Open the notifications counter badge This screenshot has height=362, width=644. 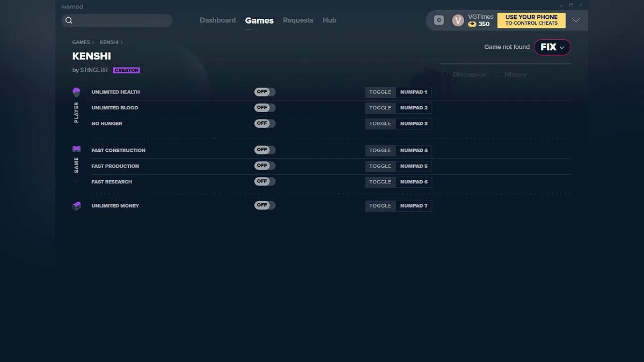439,20
